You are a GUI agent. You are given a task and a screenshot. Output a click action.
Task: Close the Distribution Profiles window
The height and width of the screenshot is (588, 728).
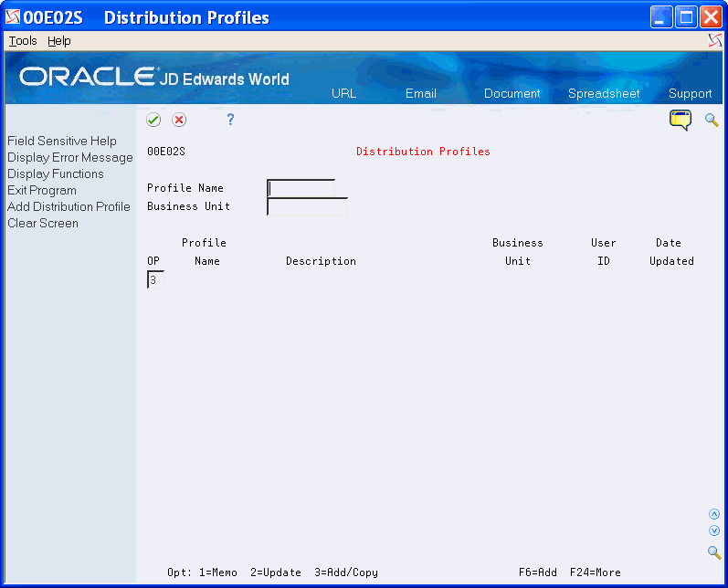(x=711, y=17)
